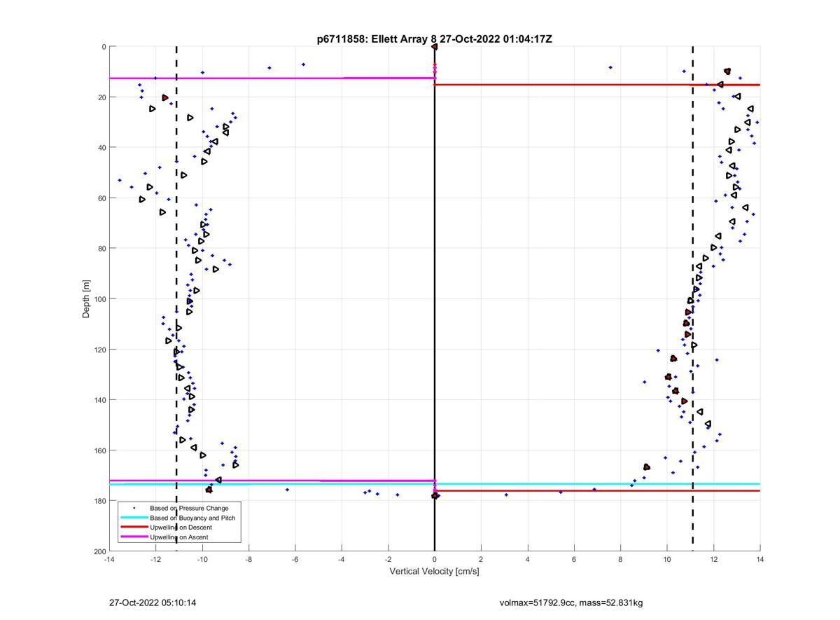Click the red line sample in legend

coord(134,528)
